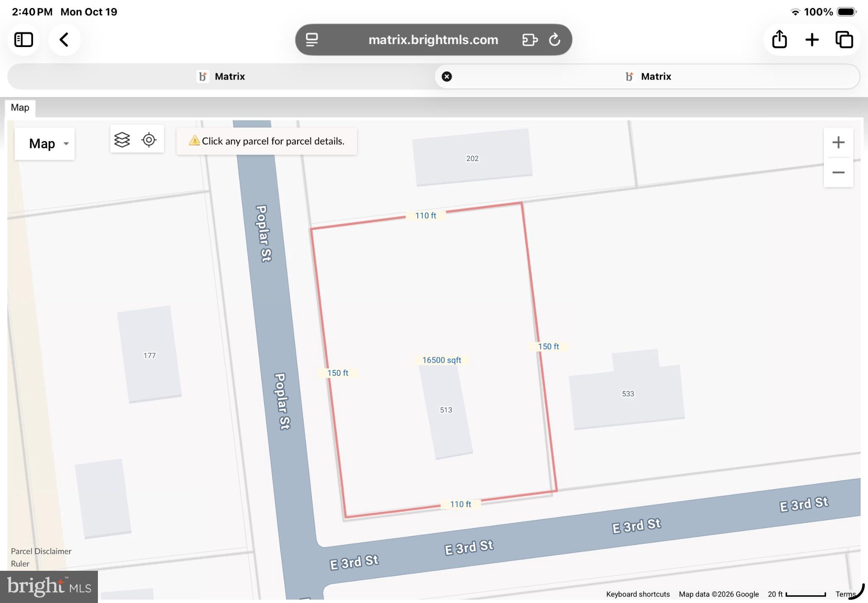
Task: Select the second Matrix browser tab
Action: pos(648,76)
